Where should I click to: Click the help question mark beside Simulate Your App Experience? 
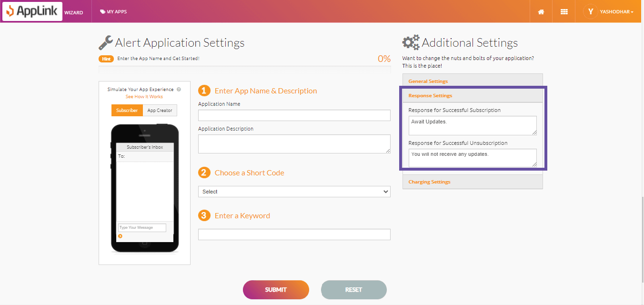(x=179, y=89)
